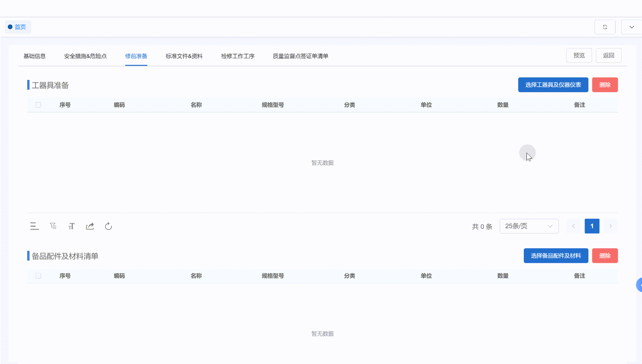Screen dimensions: 642x364
Task: Click the 预览 button near top right
Action: (x=579, y=55)
